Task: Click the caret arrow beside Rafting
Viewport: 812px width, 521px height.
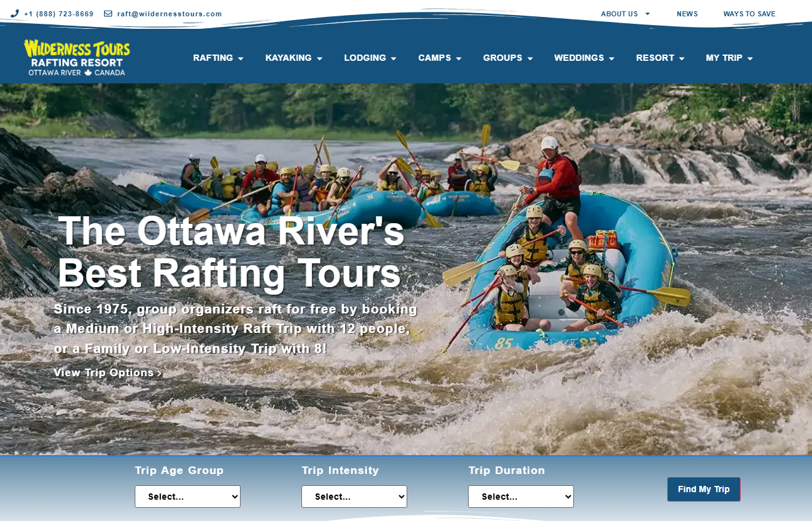Action: click(x=241, y=58)
